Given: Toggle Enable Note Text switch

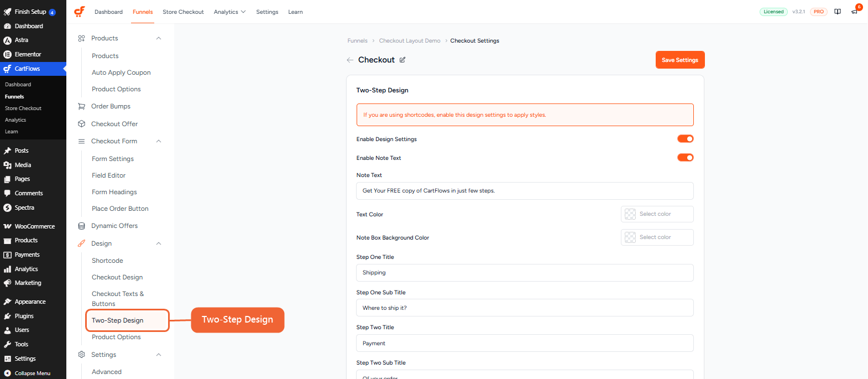Looking at the screenshot, I should click(x=686, y=158).
